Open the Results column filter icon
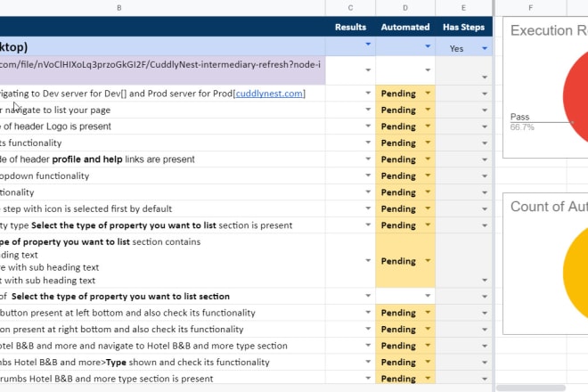The image size is (588, 392). point(368,45)
